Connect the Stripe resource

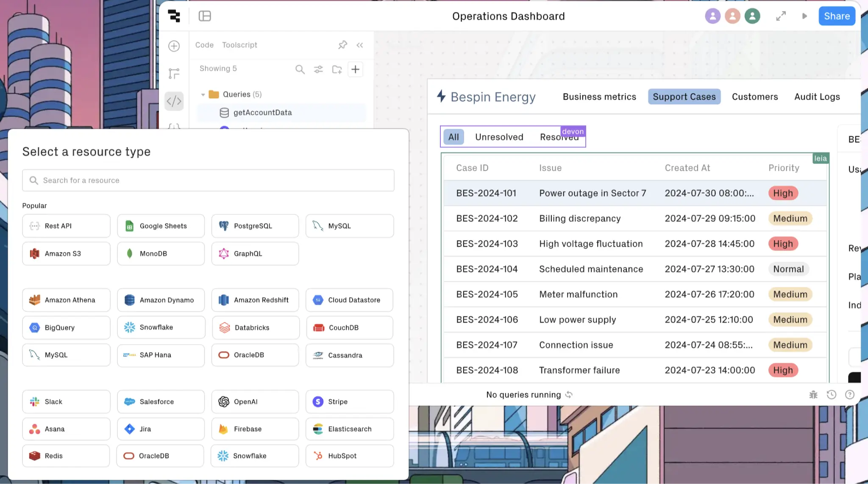[350, 402]
